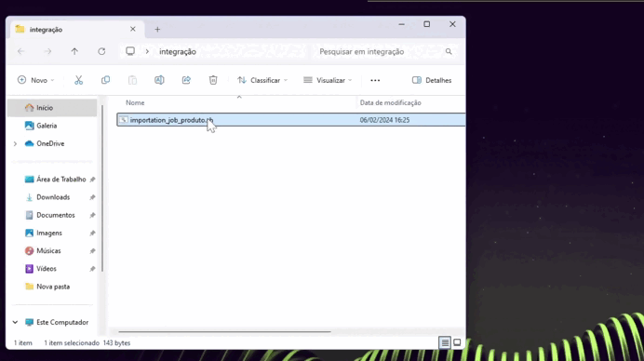
Task: Select file importation_job_produto
Action: point(290,120)
